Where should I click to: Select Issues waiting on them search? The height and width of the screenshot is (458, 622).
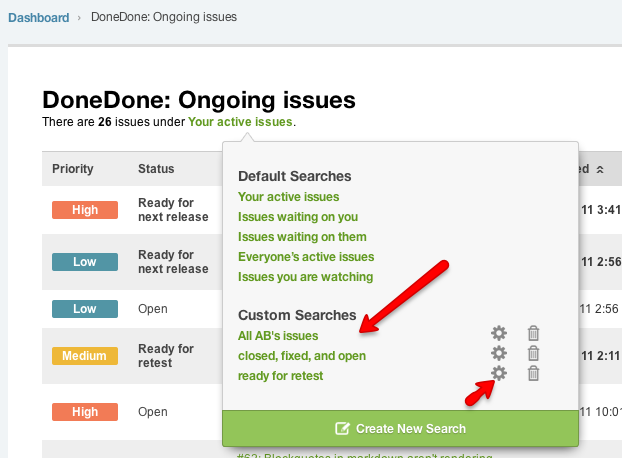point(302,237)
